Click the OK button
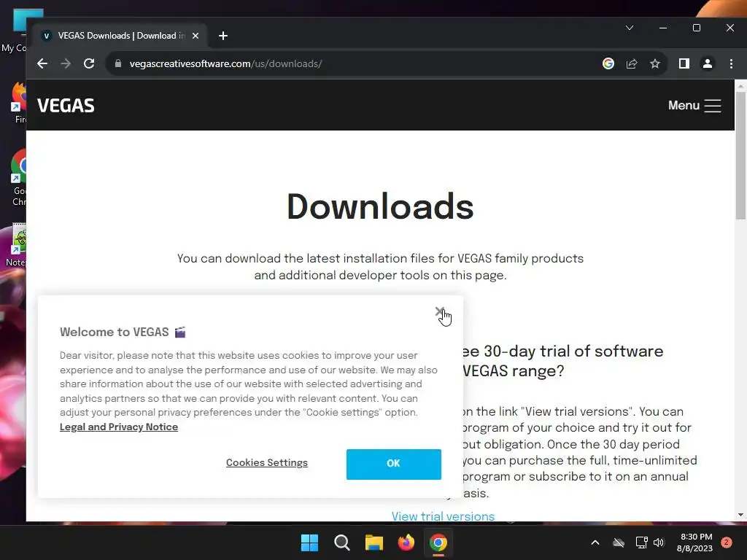The width and height of the screenshot is (747, 560). pyautogui.click(x=393, y=464)
